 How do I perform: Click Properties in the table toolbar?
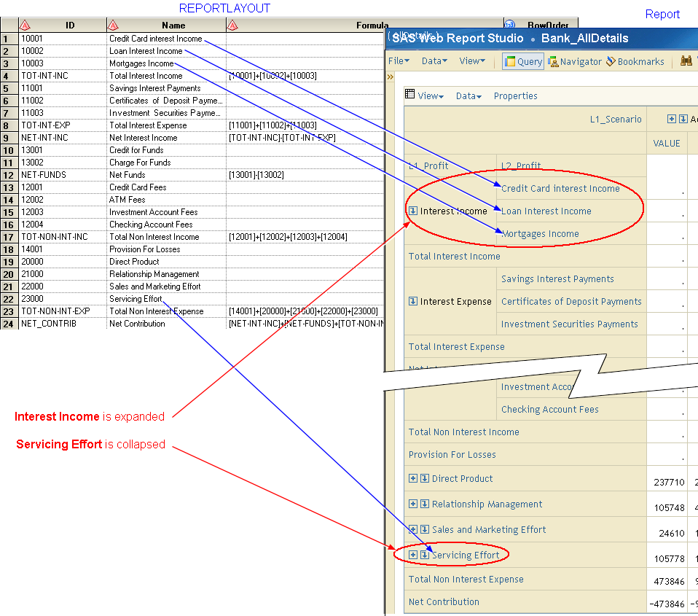[x=515, y=95]
